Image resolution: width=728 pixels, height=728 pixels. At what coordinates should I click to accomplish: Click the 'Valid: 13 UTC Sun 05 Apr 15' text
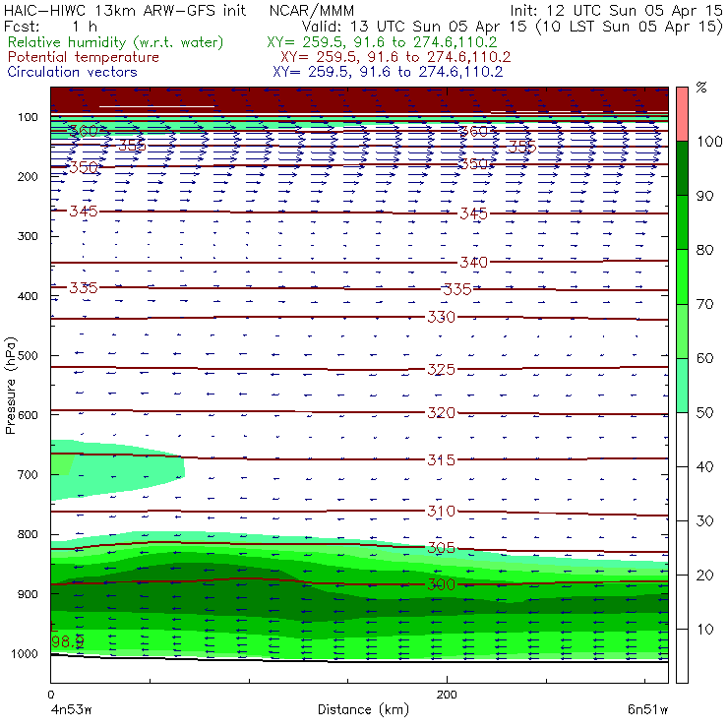point(414,27)
